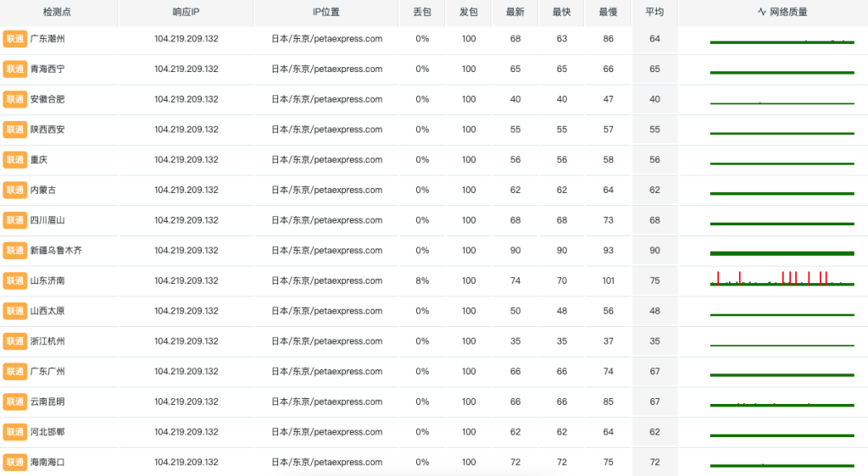Sort by the 平均 column header
Image resolution: width=868 pixels, height=476 pixels.
(654, 12)
